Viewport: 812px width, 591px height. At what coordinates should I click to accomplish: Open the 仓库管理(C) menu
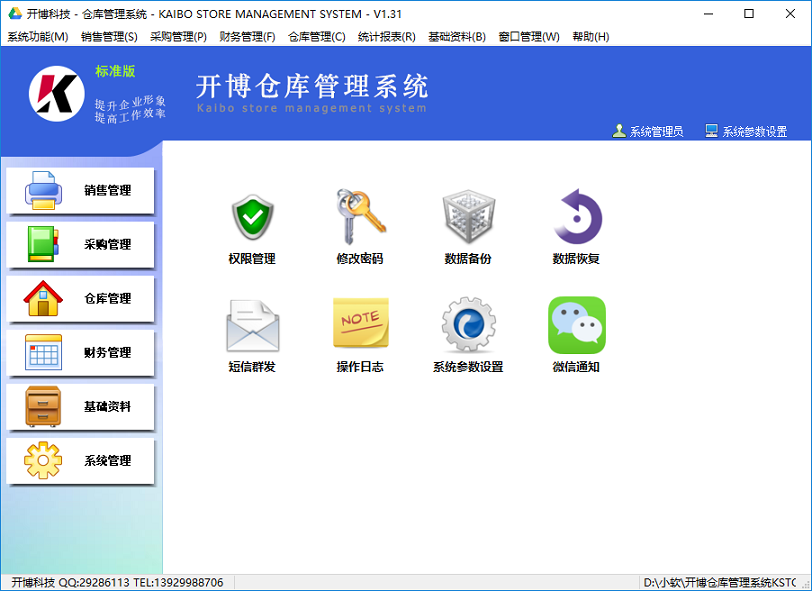click(316, 37)
